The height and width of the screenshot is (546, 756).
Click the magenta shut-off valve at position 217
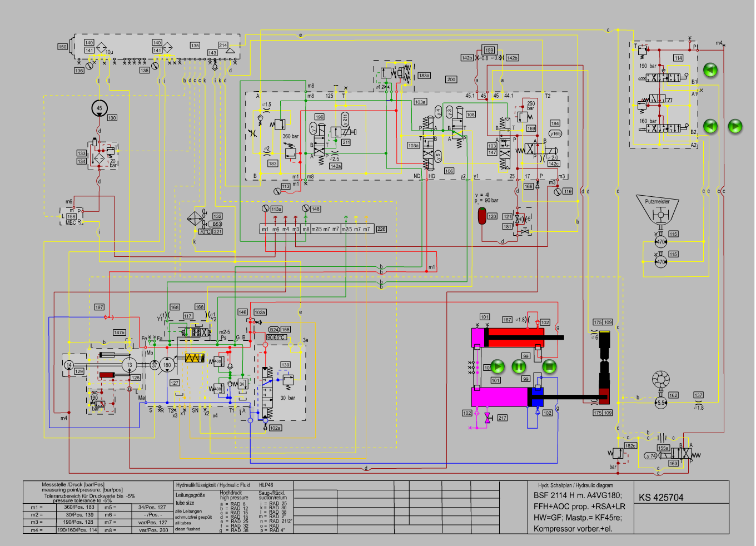tap(488, 418)
